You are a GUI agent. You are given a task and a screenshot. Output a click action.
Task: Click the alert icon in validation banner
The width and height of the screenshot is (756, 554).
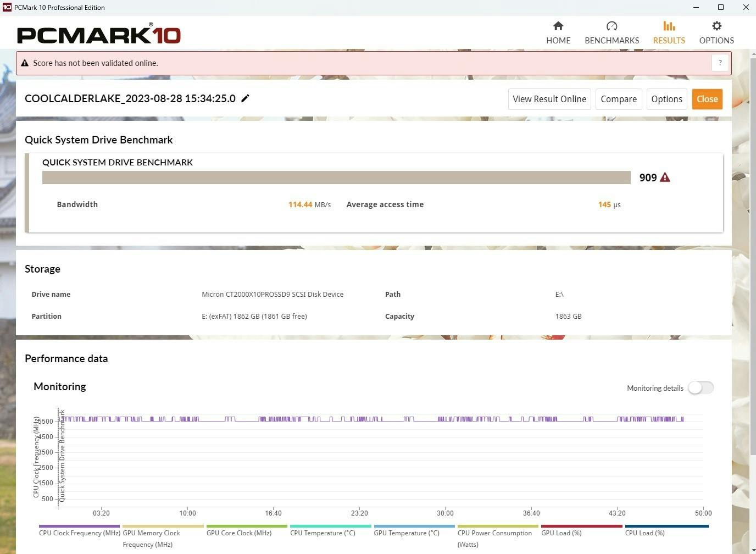click(25, 63)
